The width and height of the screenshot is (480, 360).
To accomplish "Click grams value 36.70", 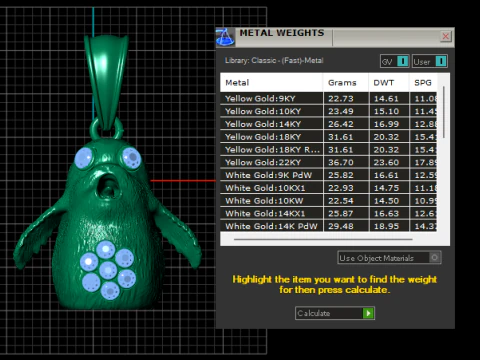I will 341,162.
